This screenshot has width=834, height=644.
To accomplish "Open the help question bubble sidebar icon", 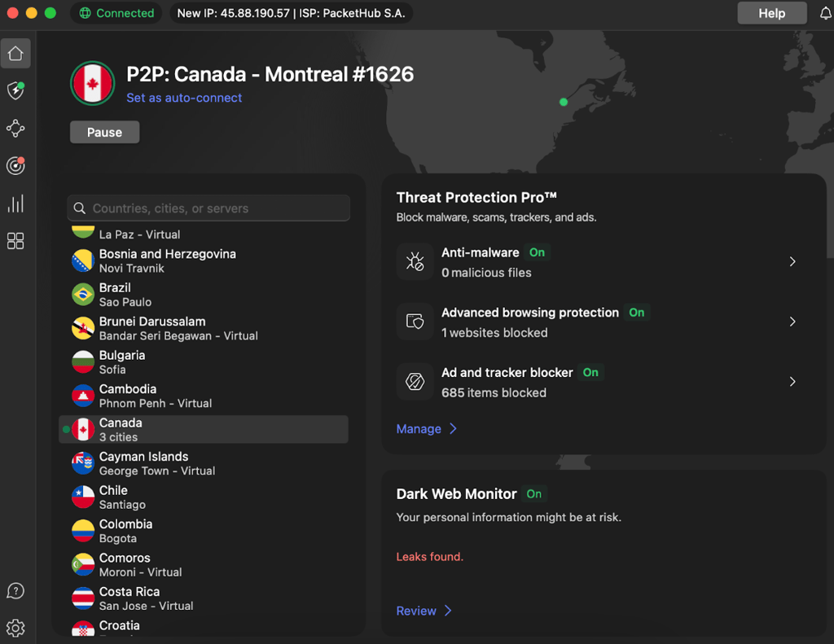I will pos(15,591).
